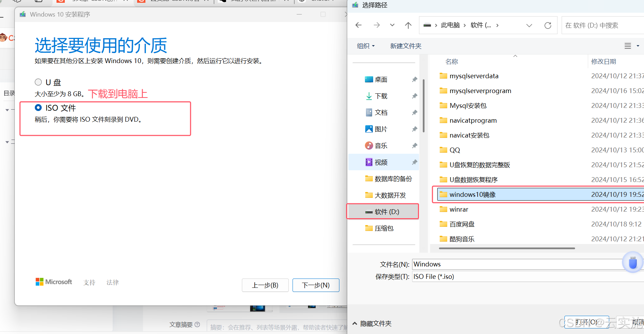
Task: Go forward with the right arrow in file dialog
Action: coord(377,25)
